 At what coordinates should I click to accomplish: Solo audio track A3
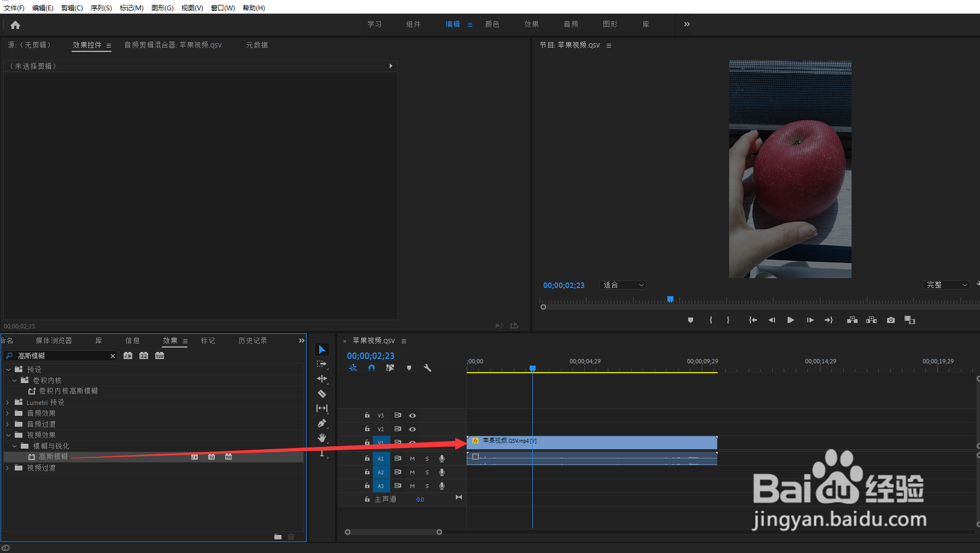point(427,486)
